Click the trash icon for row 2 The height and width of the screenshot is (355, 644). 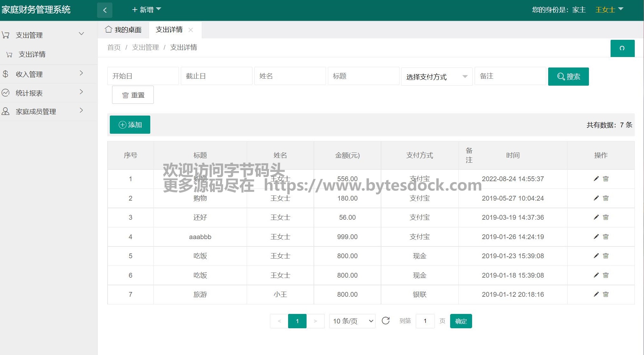click(x=606, y=198)
